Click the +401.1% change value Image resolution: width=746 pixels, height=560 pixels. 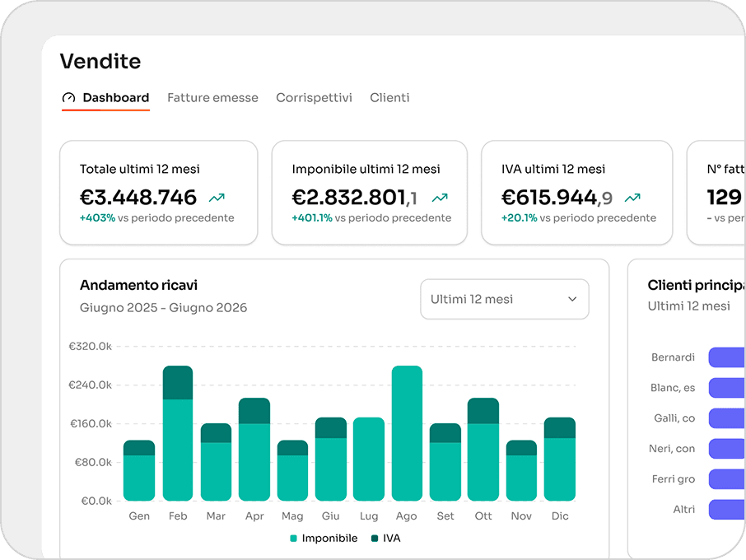pos(312,218)
